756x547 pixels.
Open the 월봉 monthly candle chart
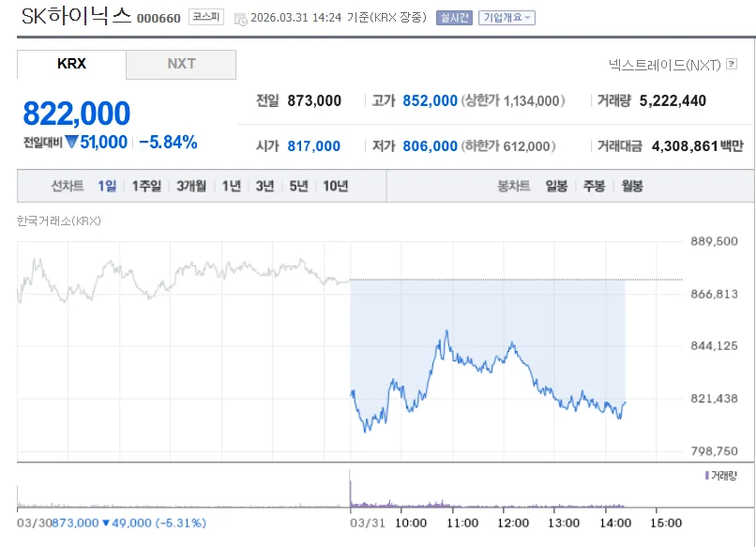tap(632, 186)
